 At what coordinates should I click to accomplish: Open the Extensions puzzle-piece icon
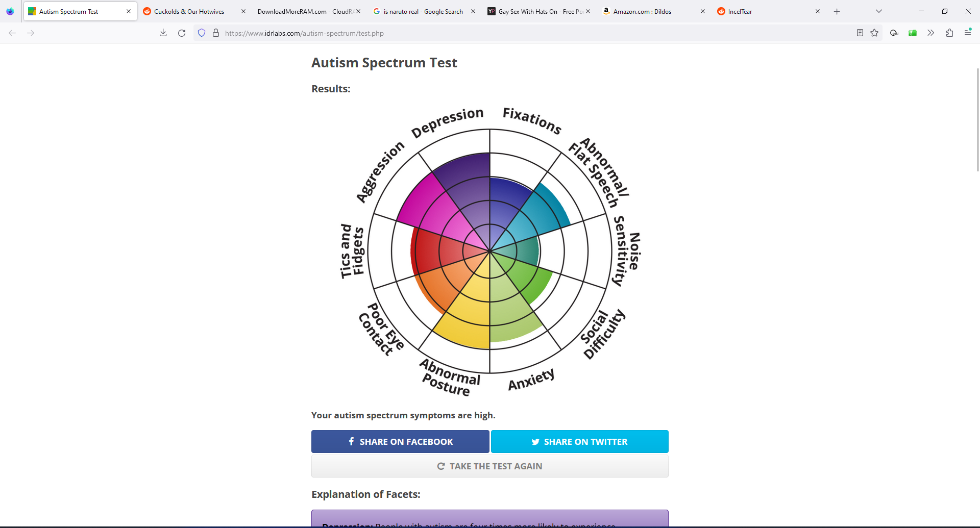(x=949, y=33)
